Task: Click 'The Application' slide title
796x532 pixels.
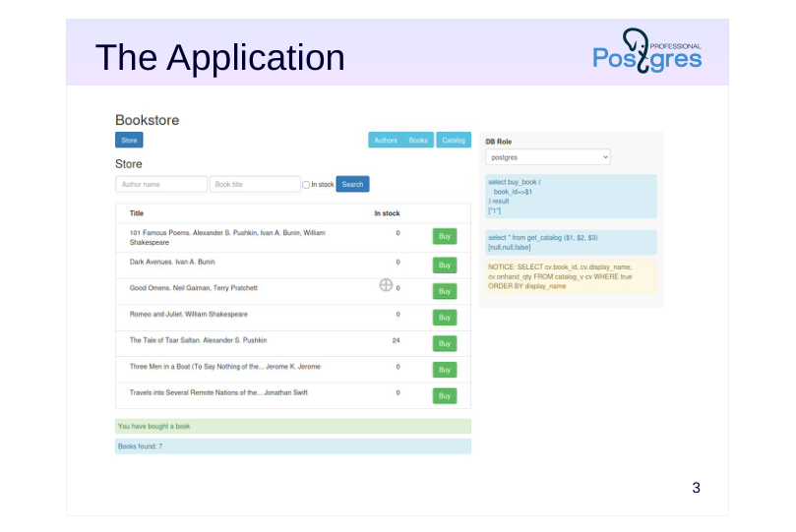Action: coord(219,57)
